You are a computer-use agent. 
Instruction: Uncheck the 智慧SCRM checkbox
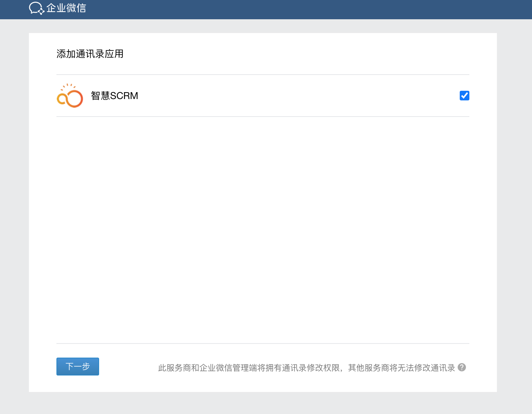(x=464, y=96)
